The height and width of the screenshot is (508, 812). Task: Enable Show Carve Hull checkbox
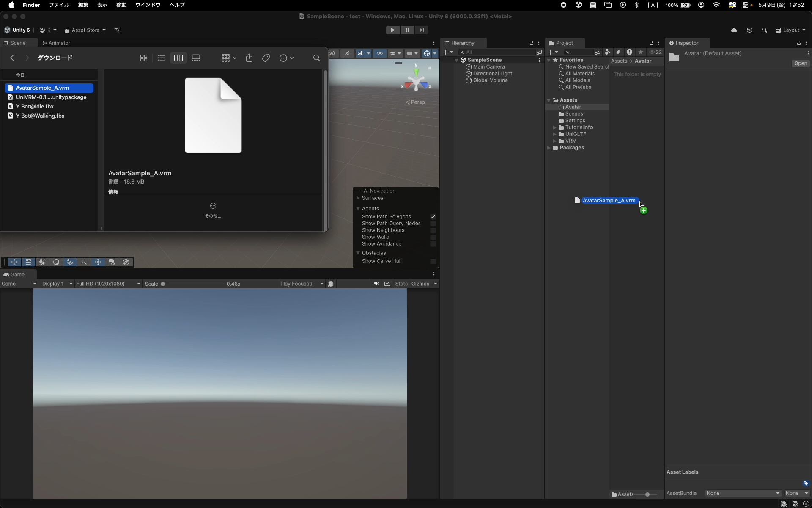tap(433, 261)
